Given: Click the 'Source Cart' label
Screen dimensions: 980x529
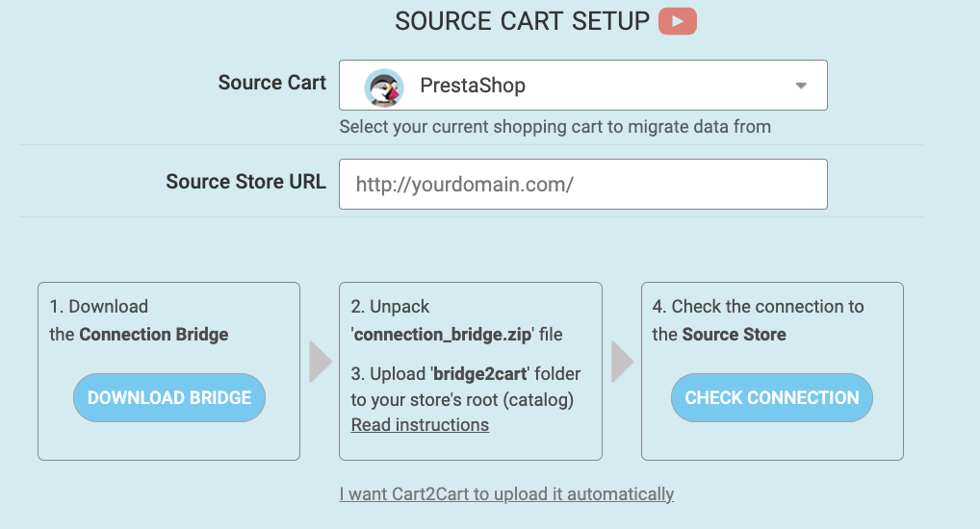Looking at the screenshot, I should point(271,83).
